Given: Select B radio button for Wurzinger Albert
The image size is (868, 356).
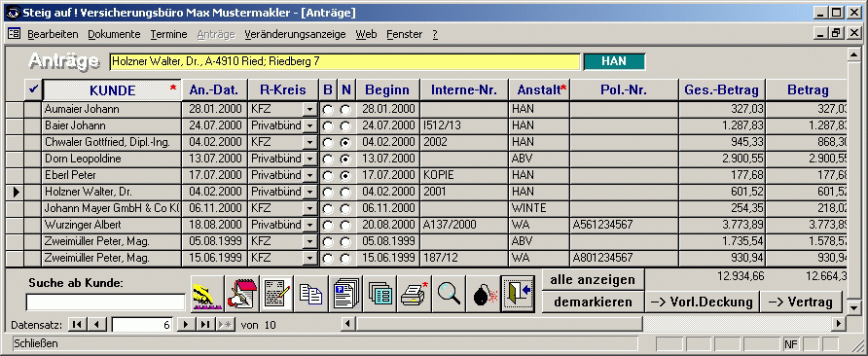Looking at the screenshot, I should tap(328, 227).
